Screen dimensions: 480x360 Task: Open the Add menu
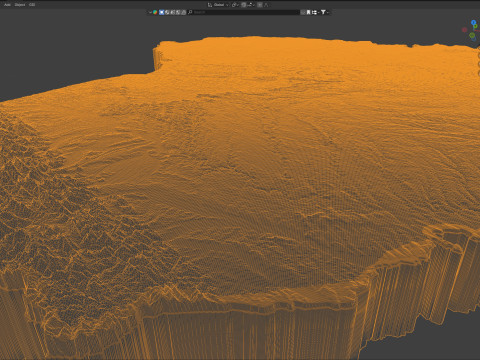[7, 5]
